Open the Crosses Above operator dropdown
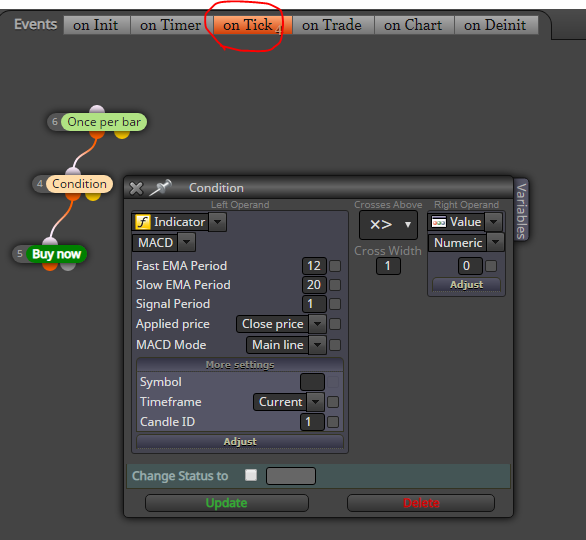Viewport: 586px width, 540px height. click(x=388, y=225)
